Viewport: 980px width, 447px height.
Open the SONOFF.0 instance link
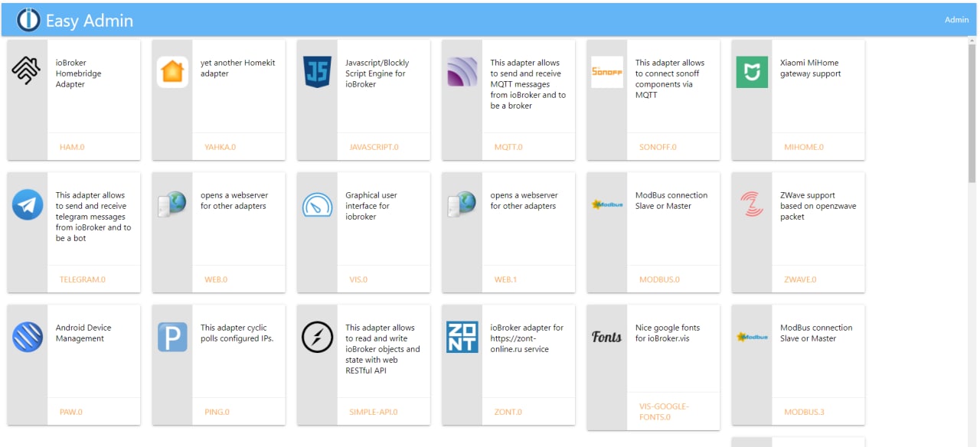coord(658,147)
